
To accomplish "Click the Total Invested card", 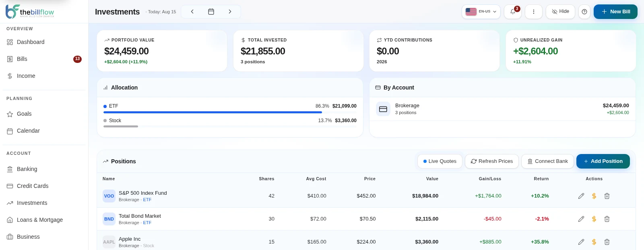I will 298,51.
